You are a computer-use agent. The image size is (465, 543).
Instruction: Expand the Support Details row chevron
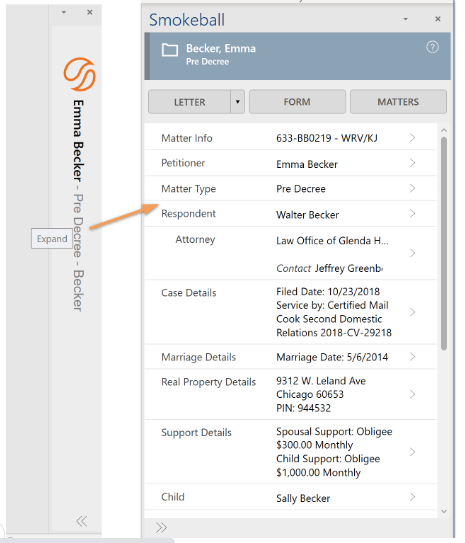[412, 452]
